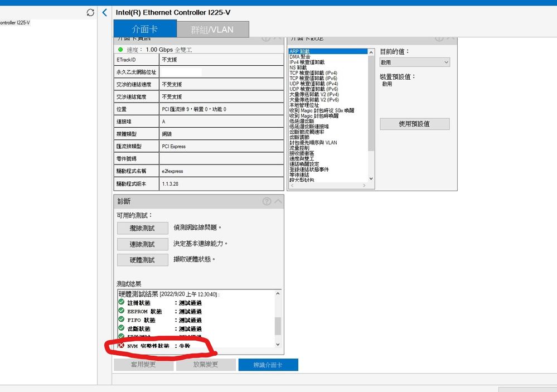Click the test results scrollbar down arrow
This screenshot has width=557, height=392.
pyautogui.click(x=278, y=344)
